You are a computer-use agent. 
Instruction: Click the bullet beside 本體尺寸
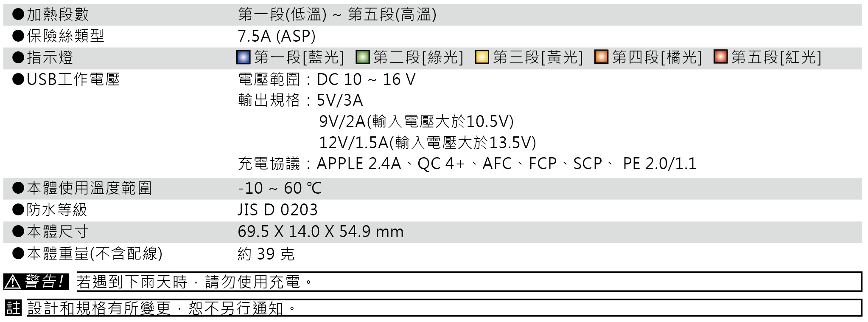click(18, 232)
